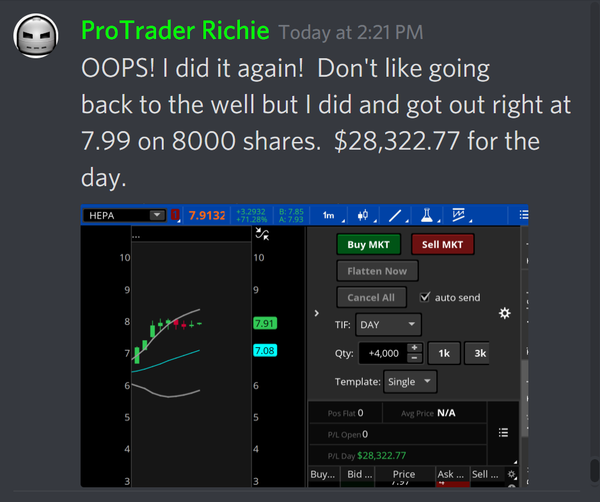Open the list menu icon at top right
600x502 pixels.
[x=524, y=214]
